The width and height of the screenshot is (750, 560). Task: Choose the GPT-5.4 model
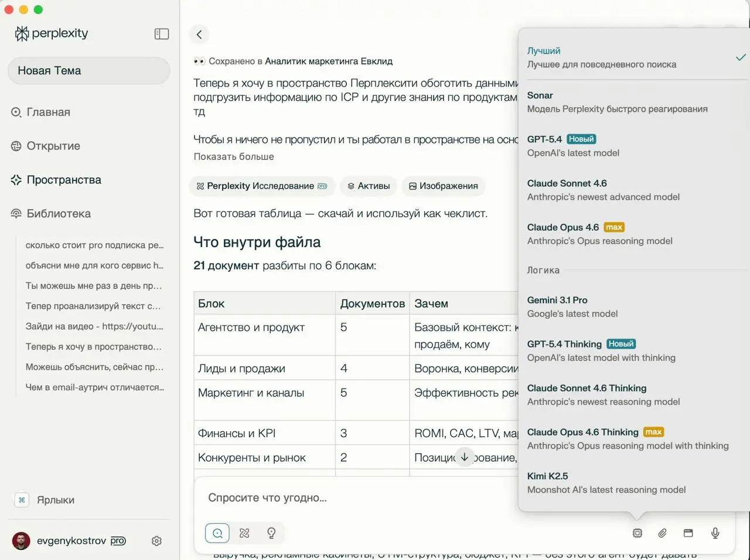point(636,146)
